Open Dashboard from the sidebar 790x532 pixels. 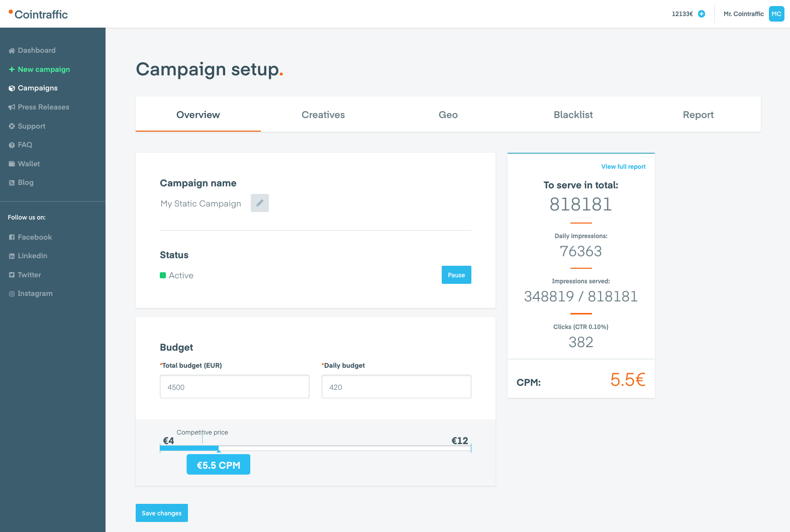(x=37, y=50)
